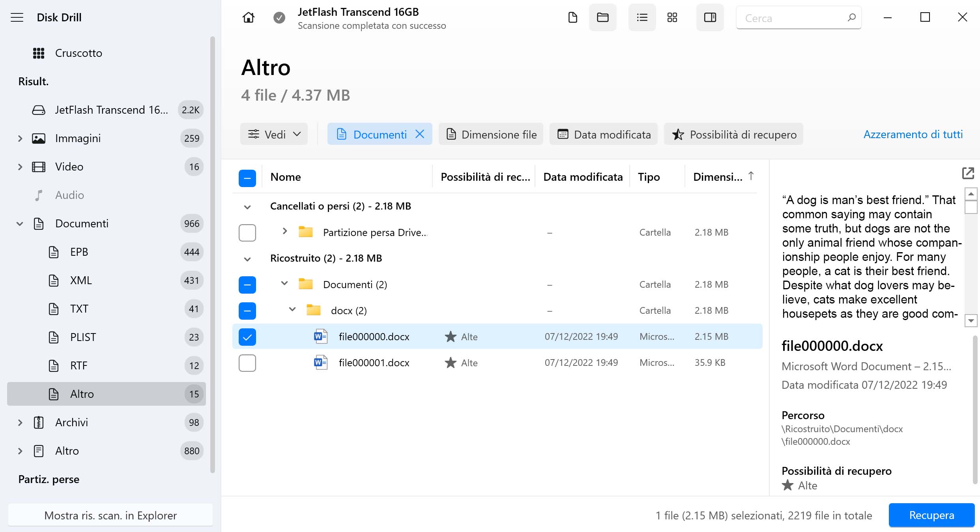
Task: Open the Possibilità di recupero filter
Action: [733, 134]
